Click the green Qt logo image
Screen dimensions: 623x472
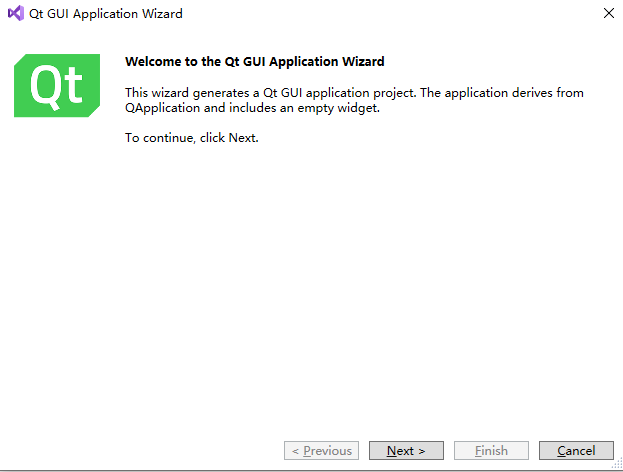pos(57,85)
